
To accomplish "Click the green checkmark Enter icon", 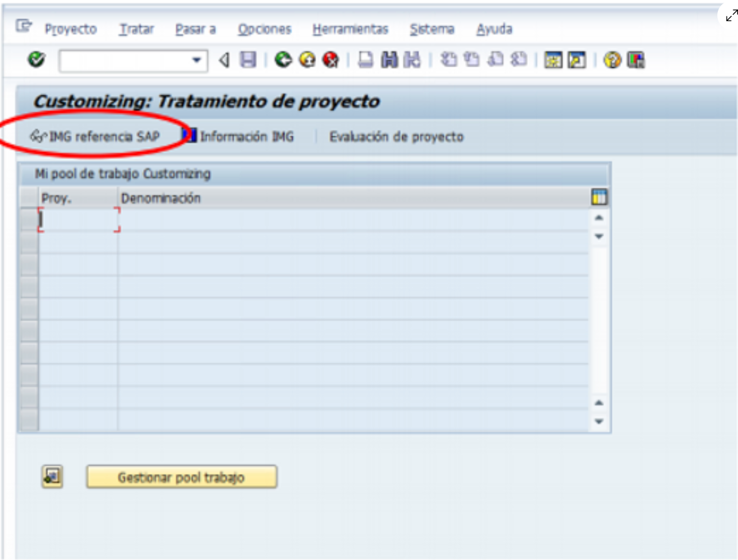I will point(37,60).
